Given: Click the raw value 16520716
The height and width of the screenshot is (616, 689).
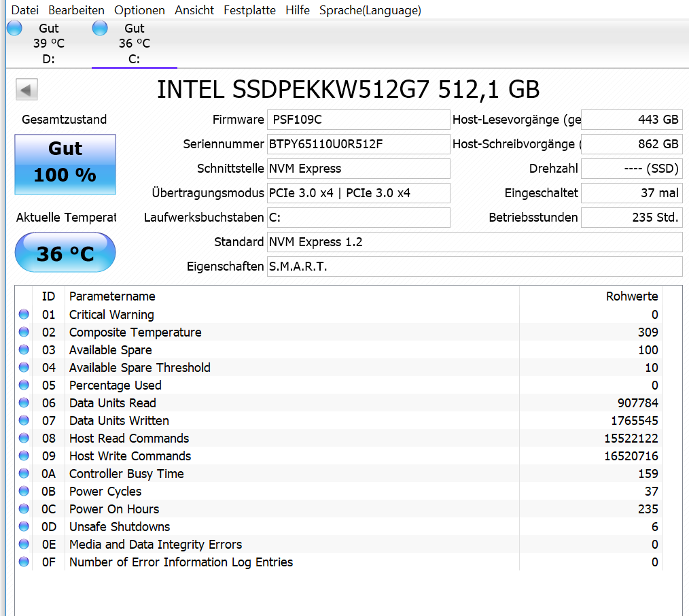Looking at the screenshot, I should (x=631, y=456).
